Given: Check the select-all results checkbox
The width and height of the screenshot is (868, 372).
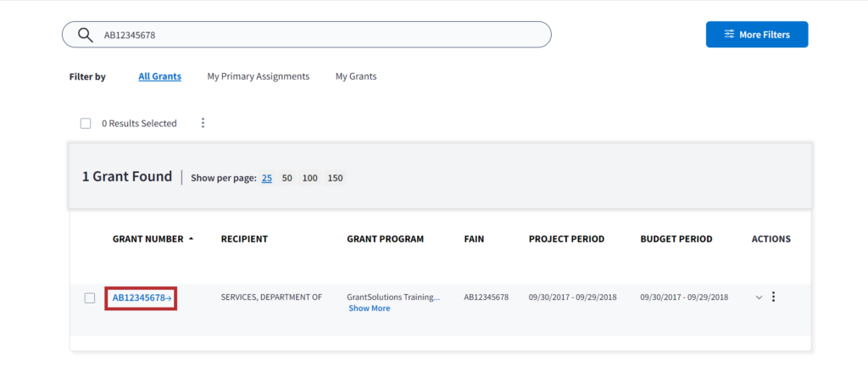Looking at the screenshot, I should 86,124.
